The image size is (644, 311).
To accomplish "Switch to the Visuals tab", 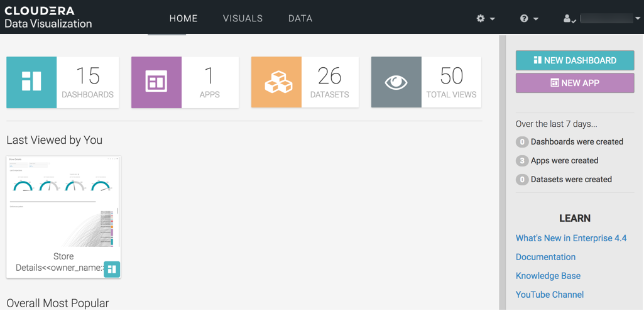I will pos(243,19).
